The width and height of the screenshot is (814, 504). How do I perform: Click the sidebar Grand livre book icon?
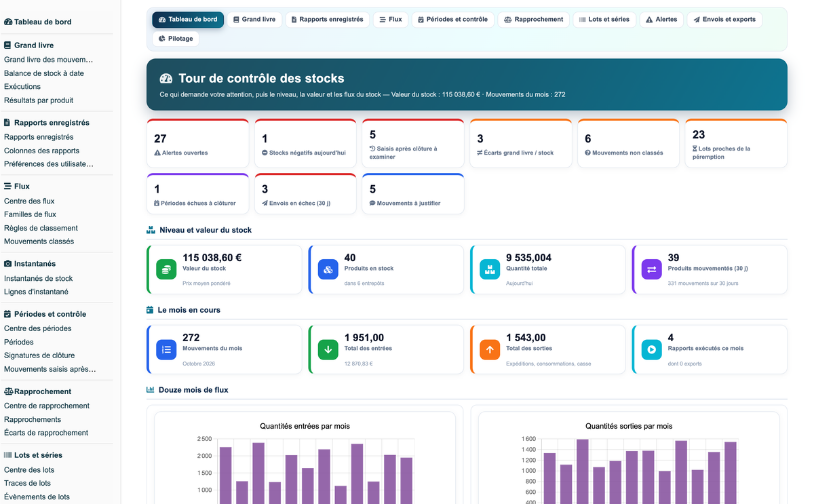click(7, 45)
